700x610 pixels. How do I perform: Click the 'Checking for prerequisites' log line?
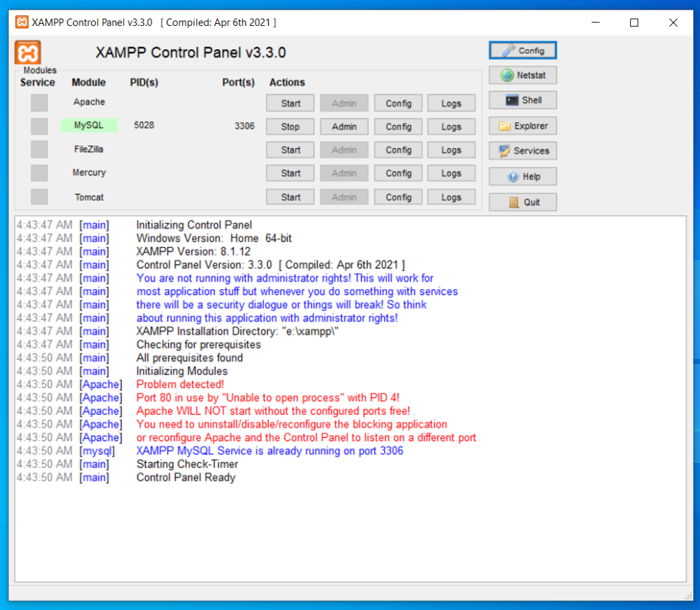tap(199, 344)
